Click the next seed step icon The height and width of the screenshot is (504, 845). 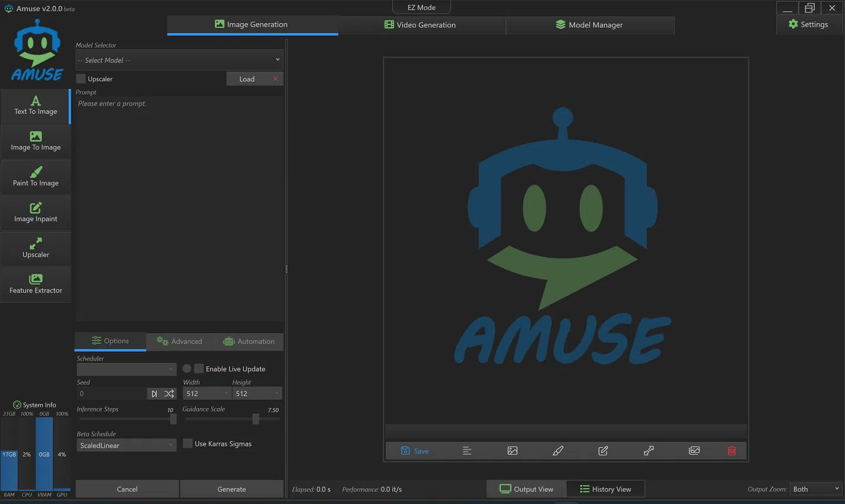coord(154,394)
